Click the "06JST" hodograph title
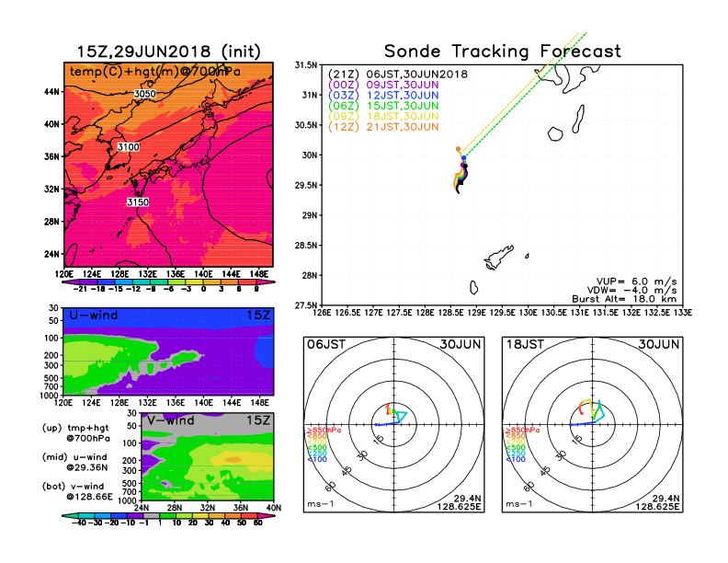 click(326, 345)
